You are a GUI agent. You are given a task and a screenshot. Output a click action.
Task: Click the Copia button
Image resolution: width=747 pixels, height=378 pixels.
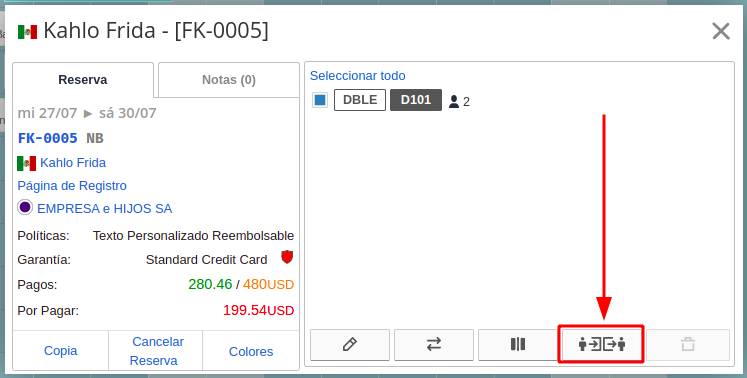click(61, 351)
